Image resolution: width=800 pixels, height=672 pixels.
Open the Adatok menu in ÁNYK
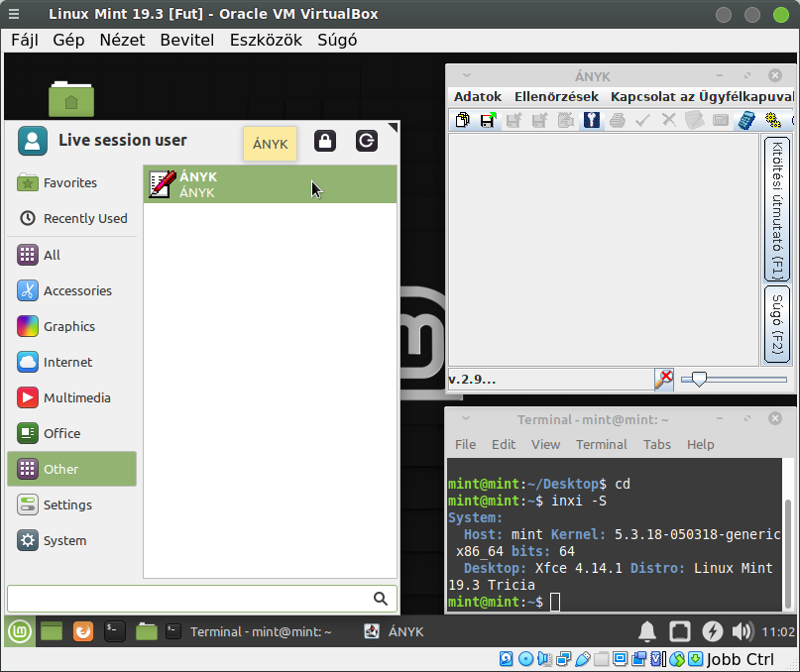[478, 96]
